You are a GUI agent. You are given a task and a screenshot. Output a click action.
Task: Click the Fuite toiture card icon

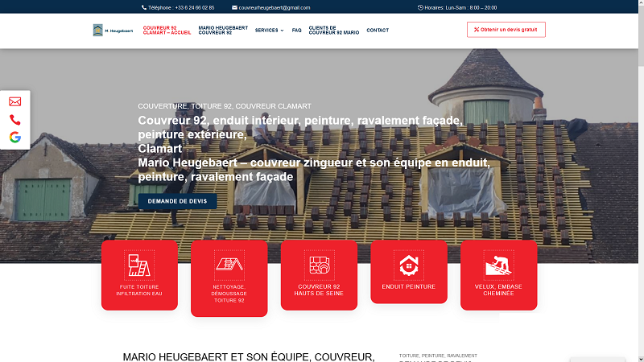click(x=139, y=265)
